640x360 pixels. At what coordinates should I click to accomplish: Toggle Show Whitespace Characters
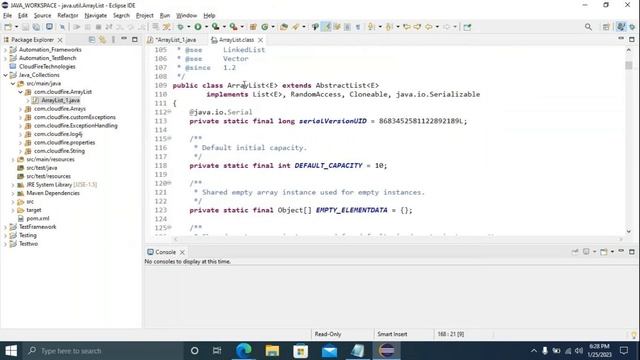pos(358,27)
